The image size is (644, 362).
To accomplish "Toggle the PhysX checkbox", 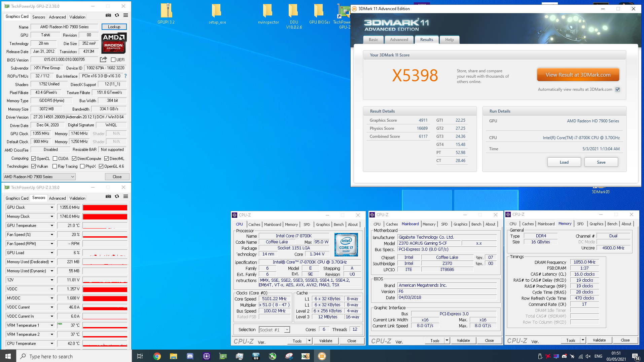I will pos(82,166).
